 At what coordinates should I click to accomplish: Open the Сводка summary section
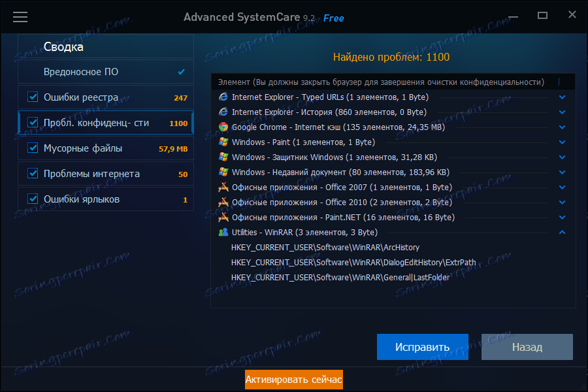pyautogui.click(x=106, y=46)
